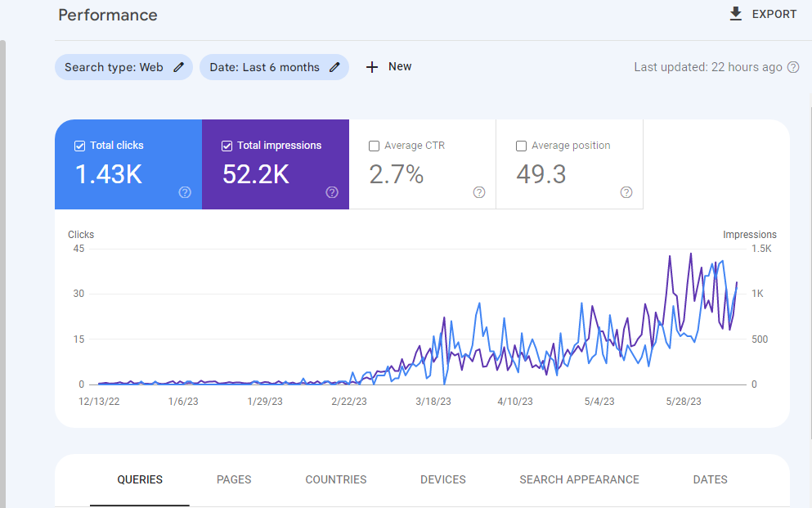Click the Export download icon
This screenshot has height=508, width=812.
click(x=735, y=14)
